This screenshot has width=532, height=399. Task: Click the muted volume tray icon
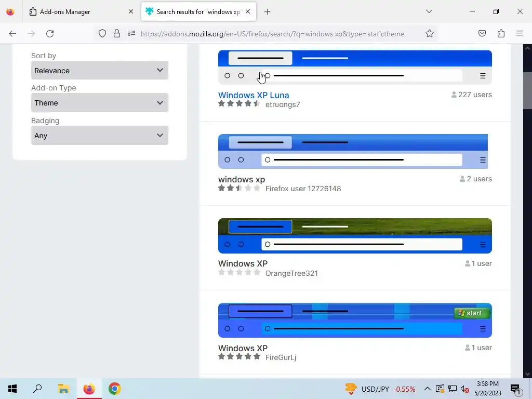pyautogui.click(x=465, y=389)
